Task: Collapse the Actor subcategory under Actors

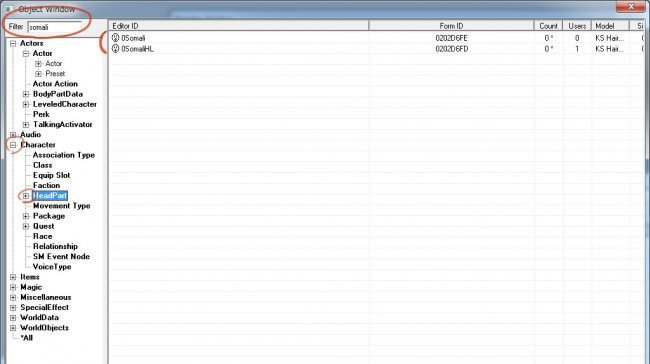Action: coord(26,53)
